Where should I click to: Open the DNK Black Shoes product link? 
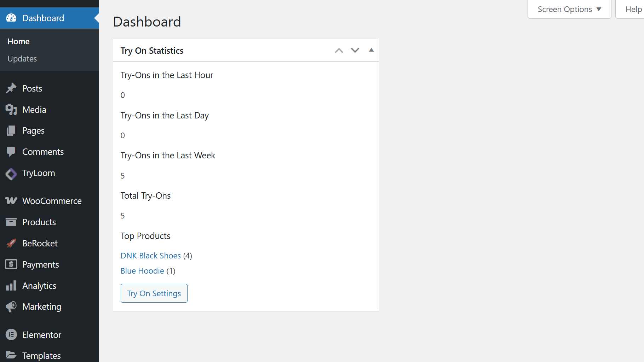pos(151,256)
